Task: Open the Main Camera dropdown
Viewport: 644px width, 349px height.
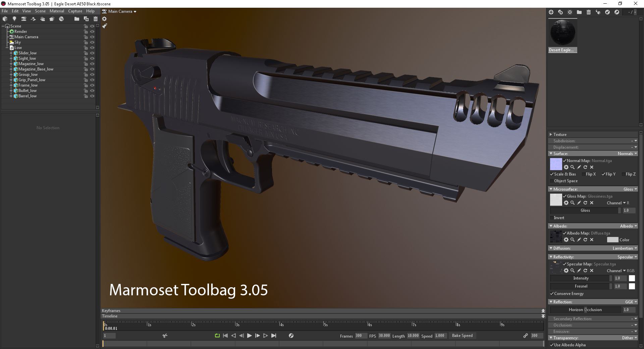Action: (x=119, y=11)
